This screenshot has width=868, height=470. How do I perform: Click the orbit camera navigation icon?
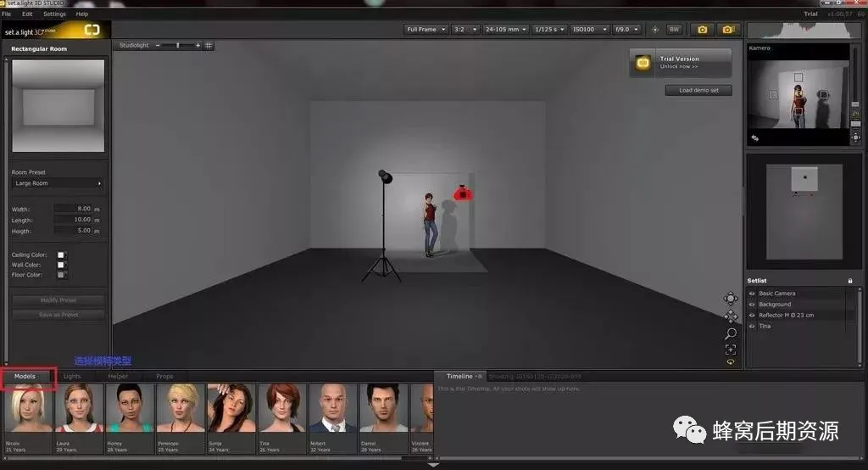[731, 299]
